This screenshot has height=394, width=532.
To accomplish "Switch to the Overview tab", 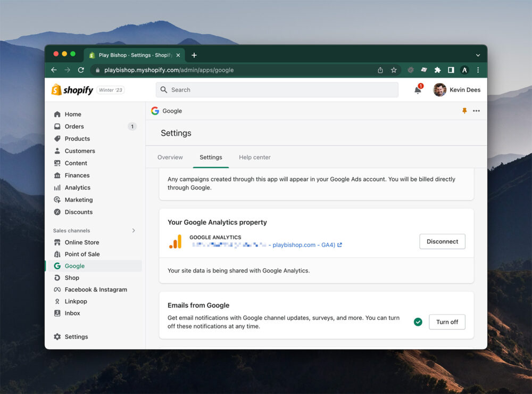I will coord(170,157).
